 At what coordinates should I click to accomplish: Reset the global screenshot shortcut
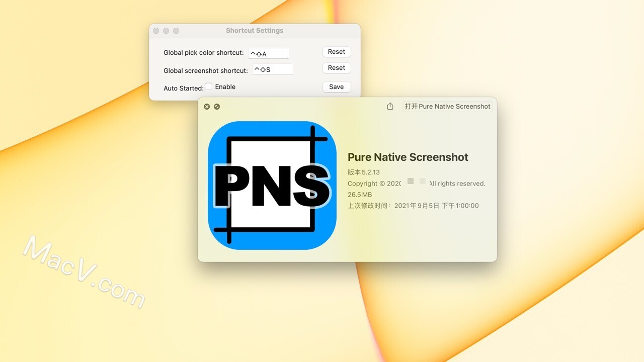337,68
